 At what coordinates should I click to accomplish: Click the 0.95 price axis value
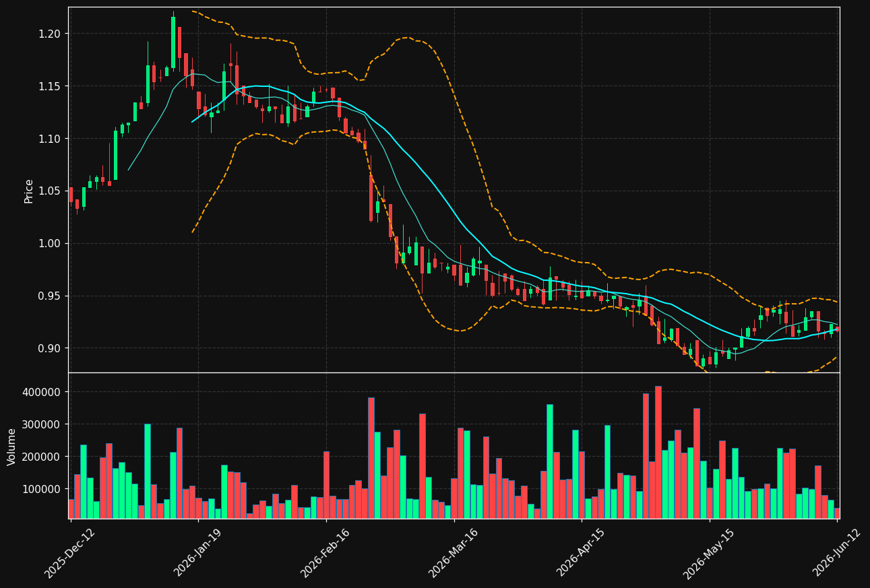click(x=50, y=296)
